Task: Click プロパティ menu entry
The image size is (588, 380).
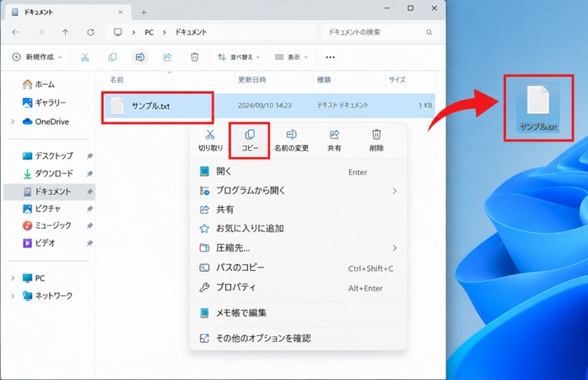Action: coord(298,288)
